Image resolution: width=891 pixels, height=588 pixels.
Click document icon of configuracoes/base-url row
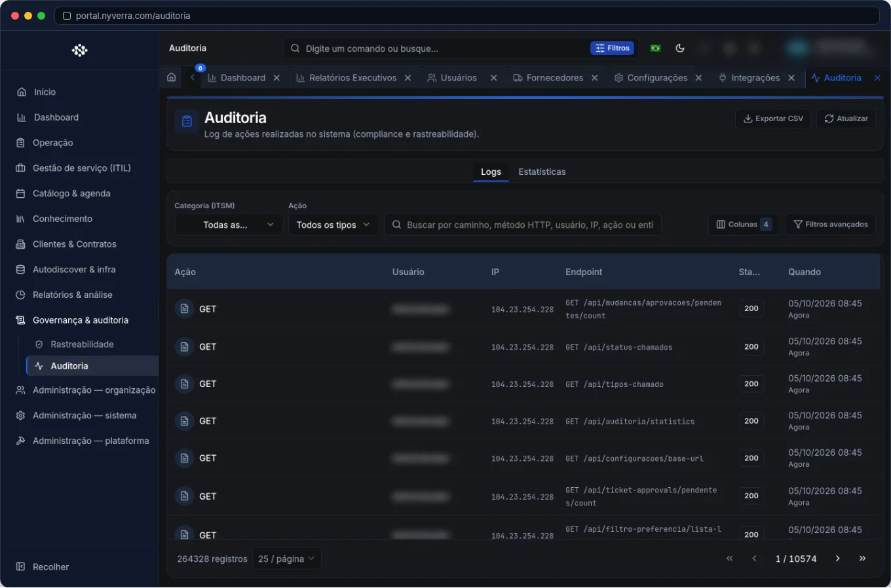pyautogui.click(x=184, y=458)
